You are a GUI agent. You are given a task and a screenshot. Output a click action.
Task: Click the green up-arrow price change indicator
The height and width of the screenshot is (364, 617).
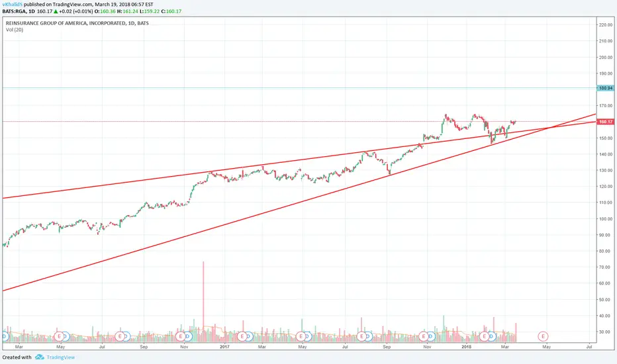point(56,11)
